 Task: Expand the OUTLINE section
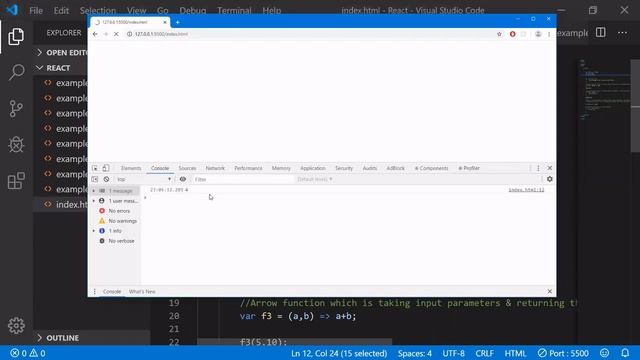(x=39, y=338)
